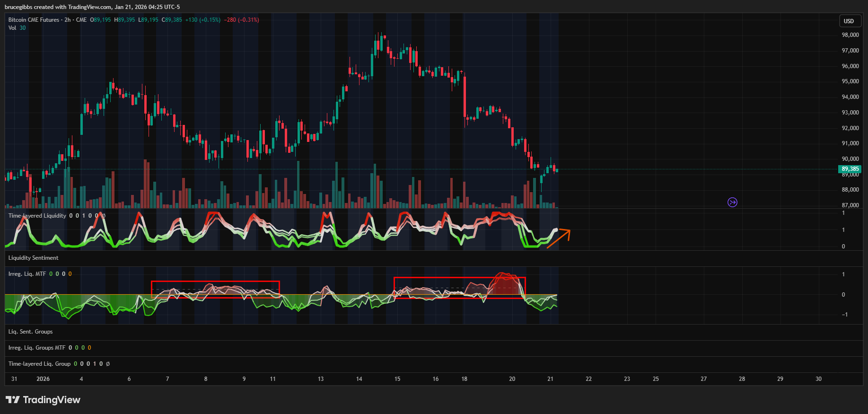Click the red -280 (-0.31%) change value
The width and height of the screenshot is (868, 414).
(x=241, y=20)
